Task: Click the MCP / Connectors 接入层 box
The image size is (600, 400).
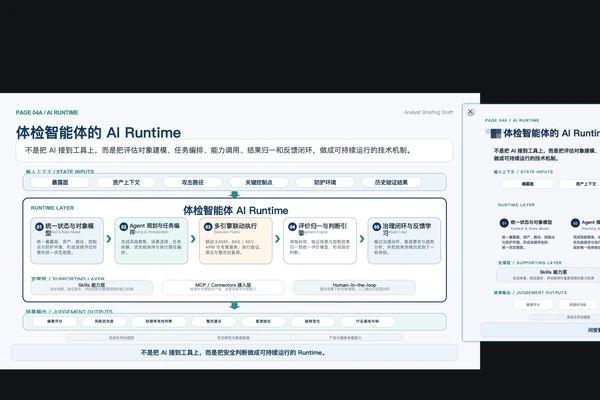Action: click(x=223, y=287)
